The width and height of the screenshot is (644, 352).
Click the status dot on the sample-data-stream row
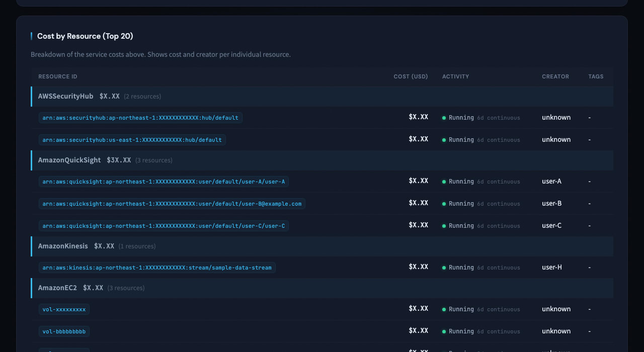pos(444,267)
